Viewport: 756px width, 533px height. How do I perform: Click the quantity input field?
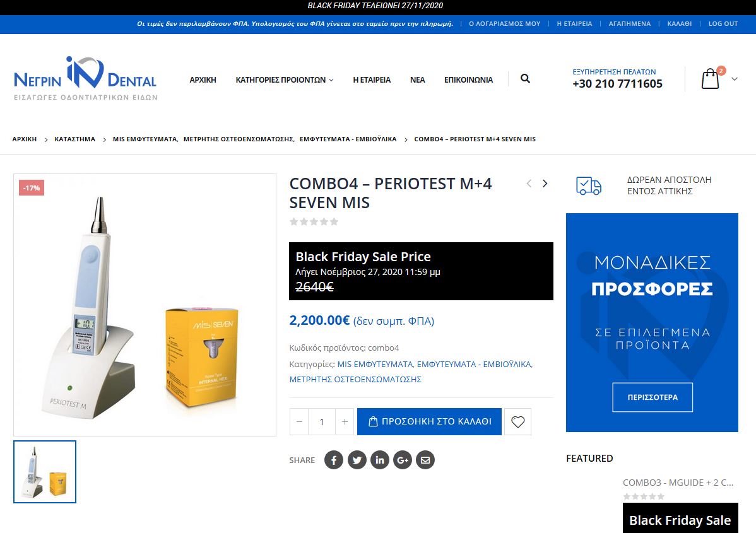[x=322, y=422]
